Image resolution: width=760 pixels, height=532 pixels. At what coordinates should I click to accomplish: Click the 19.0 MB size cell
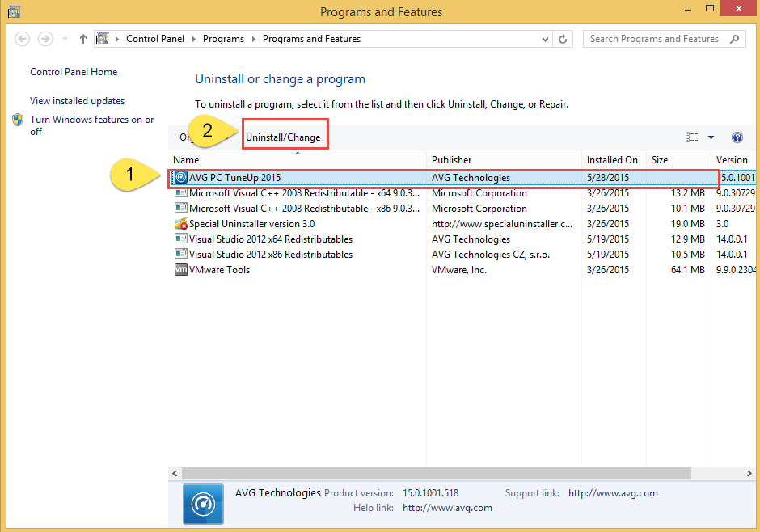(x=688, y=224)
